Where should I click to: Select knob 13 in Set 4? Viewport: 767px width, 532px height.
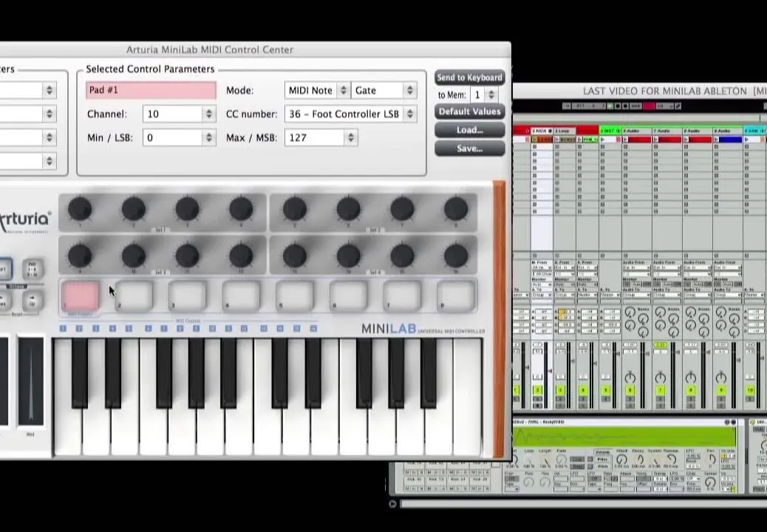coord(295,255)
